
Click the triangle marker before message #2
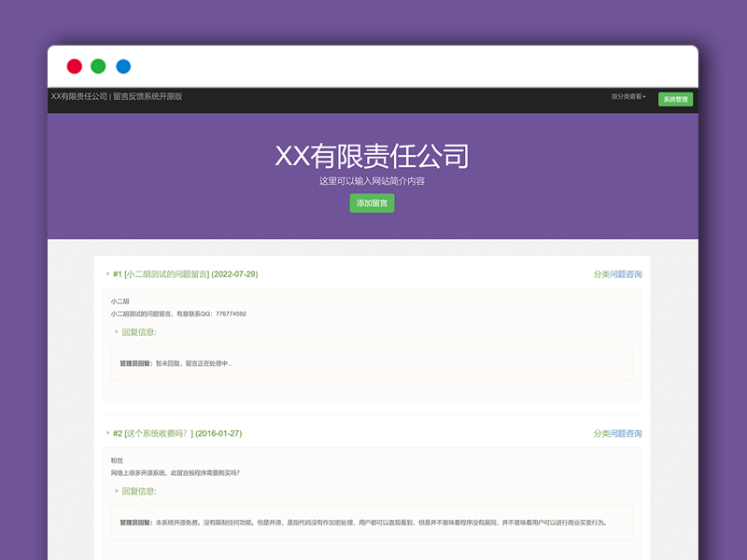click(x=106, y=432)
